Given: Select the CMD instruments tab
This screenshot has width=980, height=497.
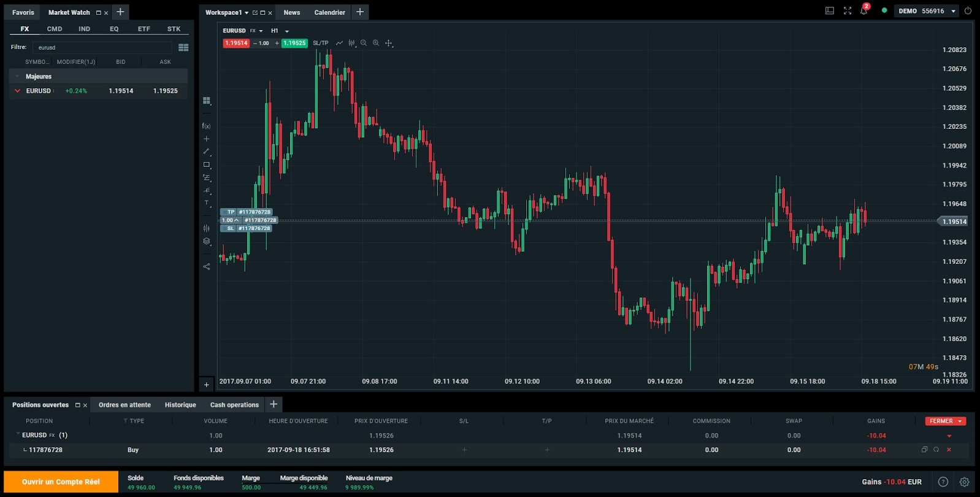Looking at the screenshot, I should pos(55,29).
